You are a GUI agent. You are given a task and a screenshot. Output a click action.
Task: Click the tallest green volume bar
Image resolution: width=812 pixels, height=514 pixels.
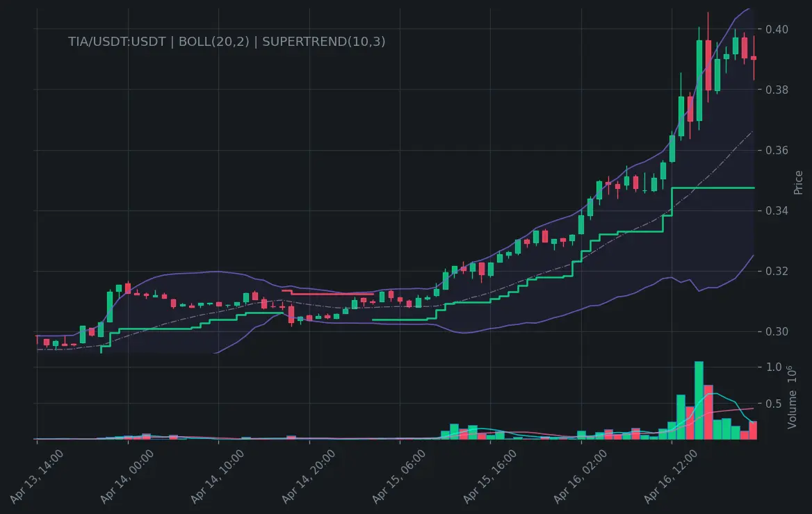[x=699, y=400]
